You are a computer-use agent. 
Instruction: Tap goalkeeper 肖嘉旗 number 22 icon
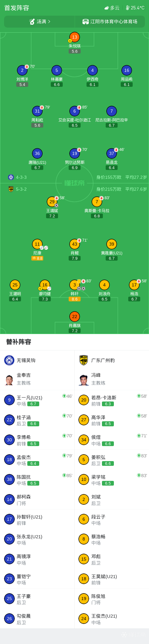point(75,317)
